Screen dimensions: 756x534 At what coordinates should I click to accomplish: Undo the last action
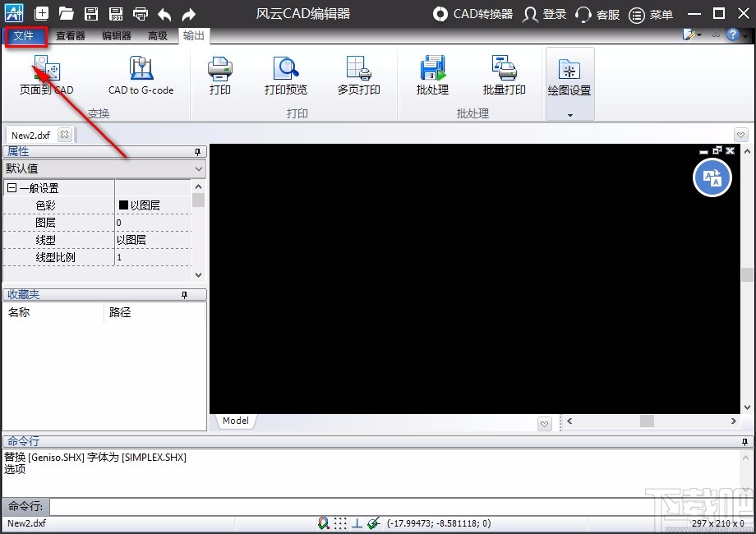164,15
